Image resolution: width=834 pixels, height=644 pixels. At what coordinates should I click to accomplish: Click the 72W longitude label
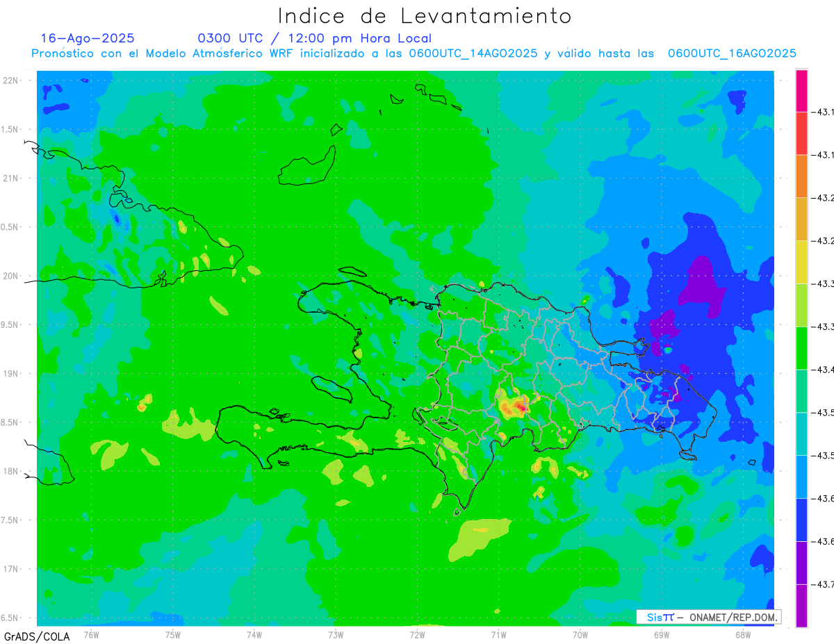coord(417,634)
